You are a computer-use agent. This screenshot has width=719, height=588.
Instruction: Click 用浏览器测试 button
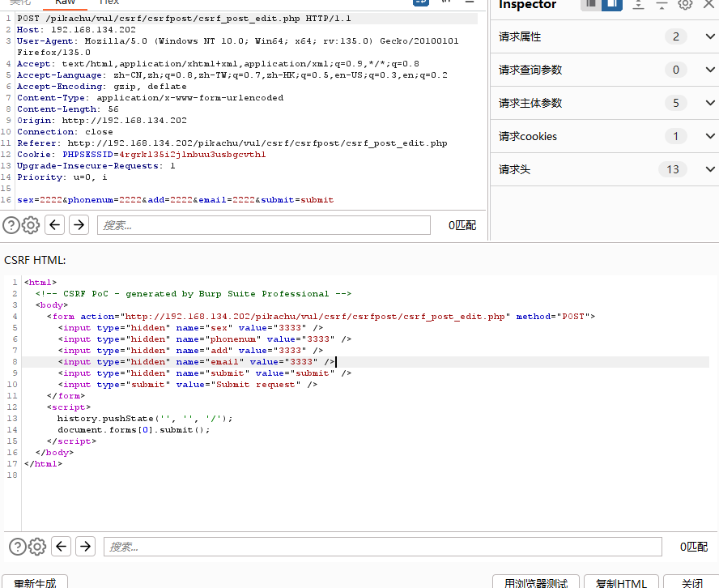[536, 582]
